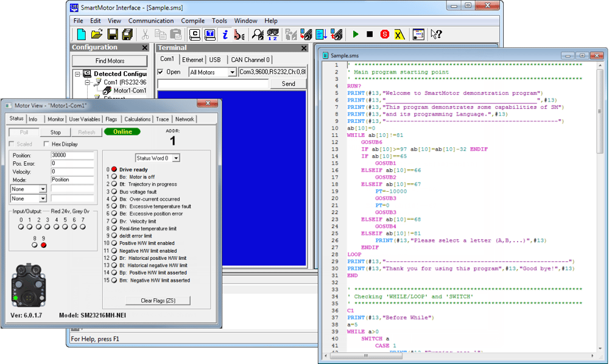Viewport: 609px width, 364px height.
Task: Enable the Hex Display checkbox
Action: pyautogui.click(x=47, y=144)
